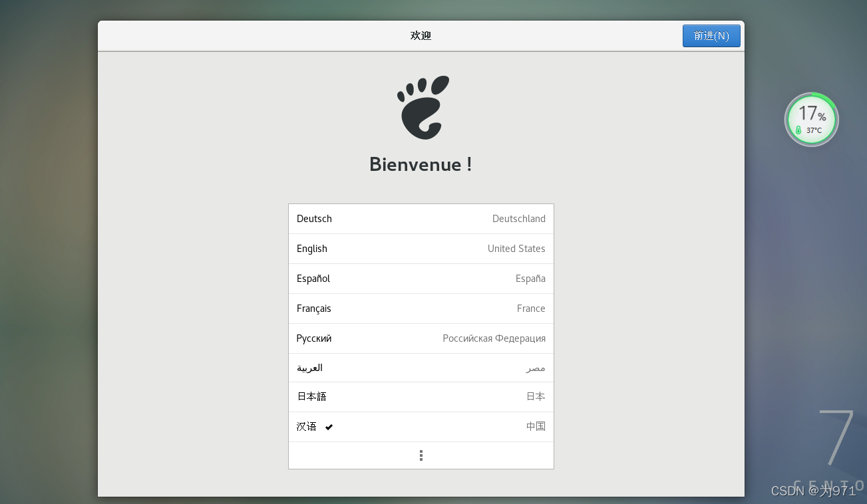867x504 pixels.
Task: Click the 前进(N) next button
Action: (x=711, y=36)
